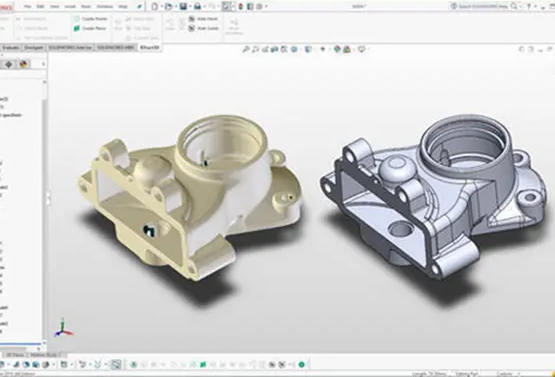
Task: Expand the Open file dropdown arrow
Action: click(x=176, y=6)
